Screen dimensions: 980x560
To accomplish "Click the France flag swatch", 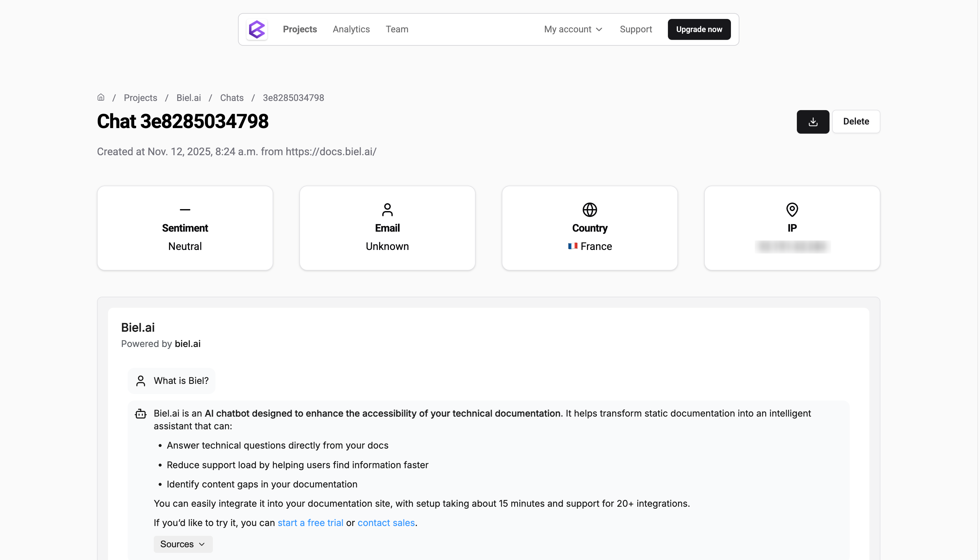I will (x=572, y=246).
